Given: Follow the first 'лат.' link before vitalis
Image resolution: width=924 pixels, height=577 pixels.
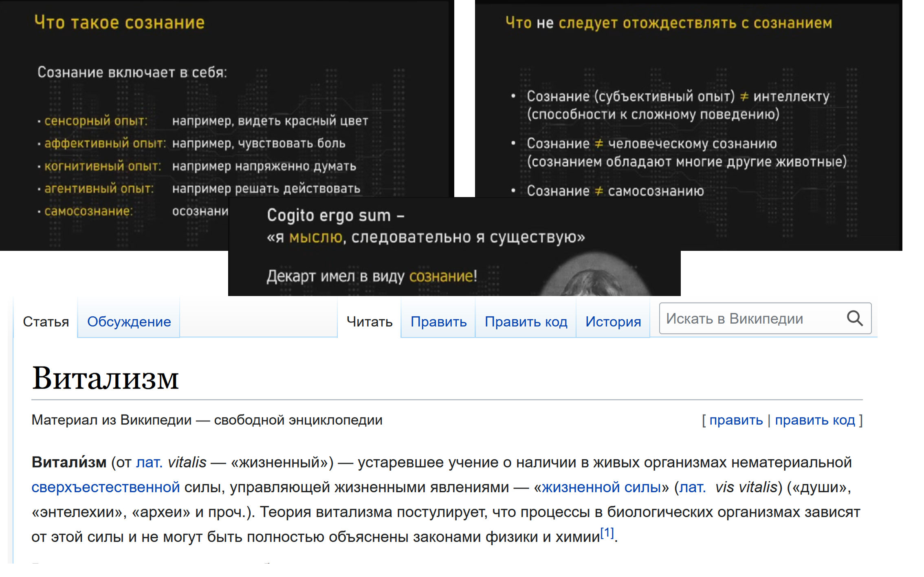Looking at the screenshot, I should [149, 462].
